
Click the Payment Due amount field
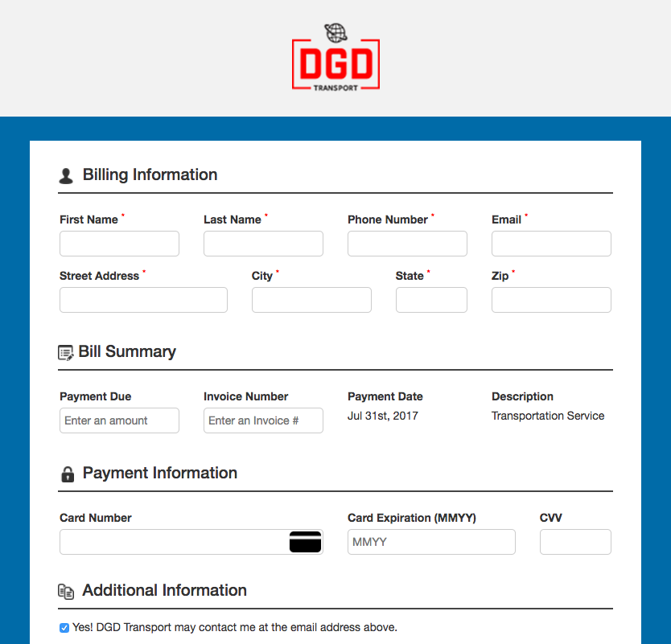pyautogui.click(x=119, y=420)
